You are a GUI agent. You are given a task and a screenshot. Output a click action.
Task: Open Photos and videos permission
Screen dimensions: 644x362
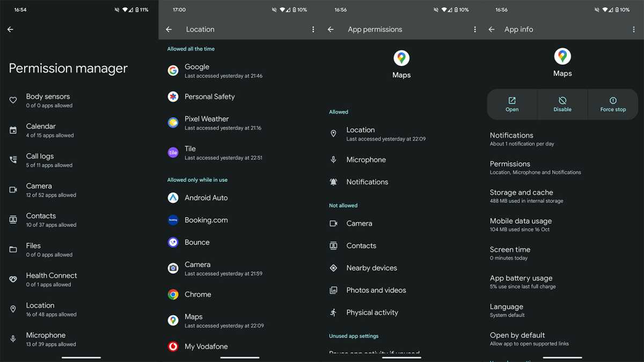click(401, 290)
